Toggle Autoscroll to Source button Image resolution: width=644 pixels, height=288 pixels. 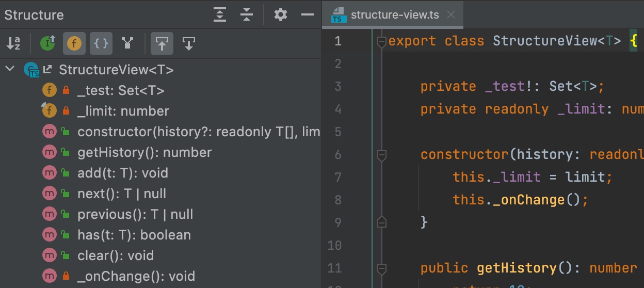(162, 44)
